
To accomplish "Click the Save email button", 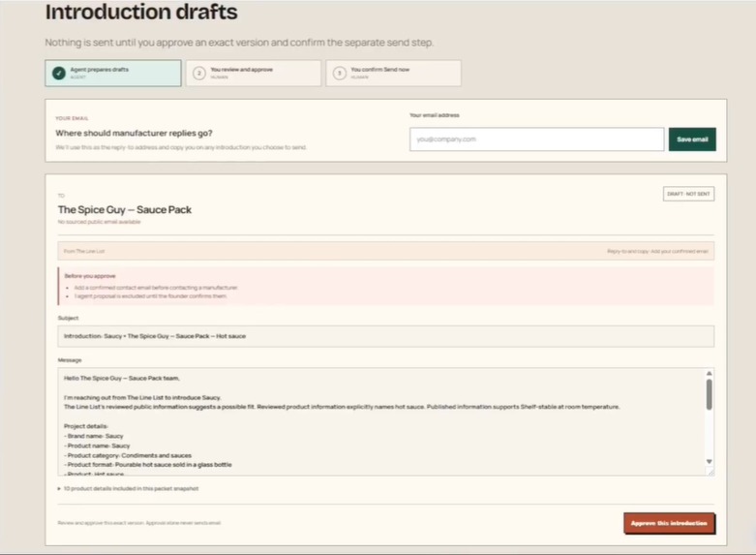I will (x=692, y=139).
